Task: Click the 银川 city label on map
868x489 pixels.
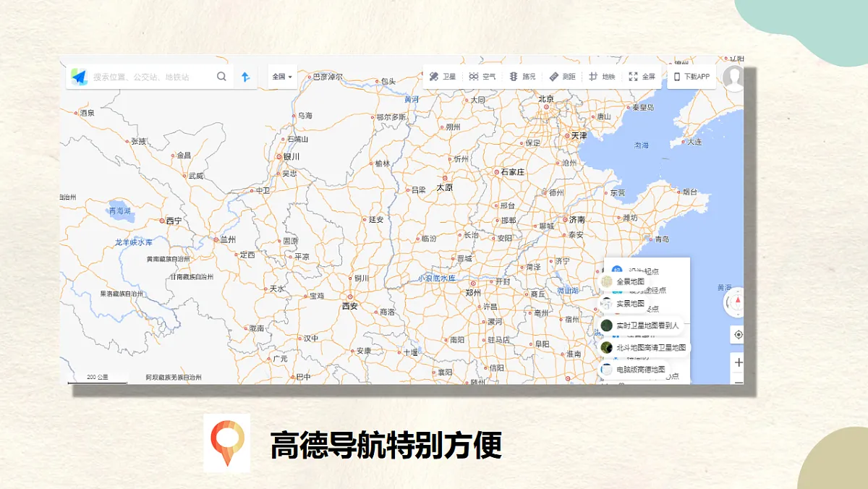Action: click(x=292, y=156)
